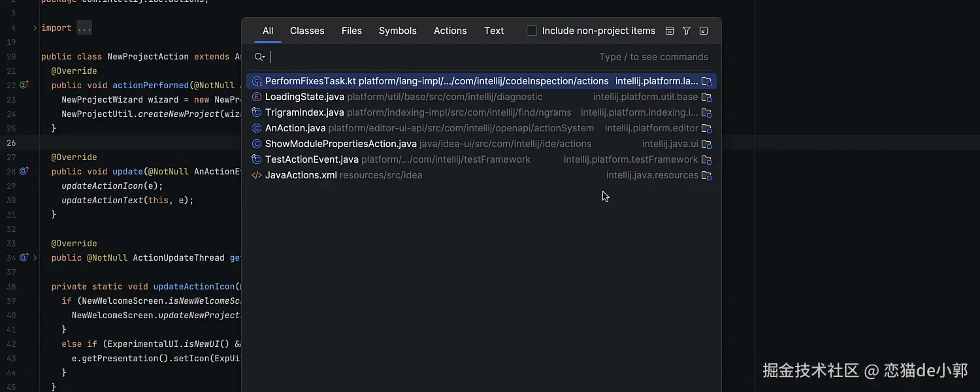The image size is (980, 392).
Task: Select ShowModulePropertiesAction.java result
Action: point(340,144)
